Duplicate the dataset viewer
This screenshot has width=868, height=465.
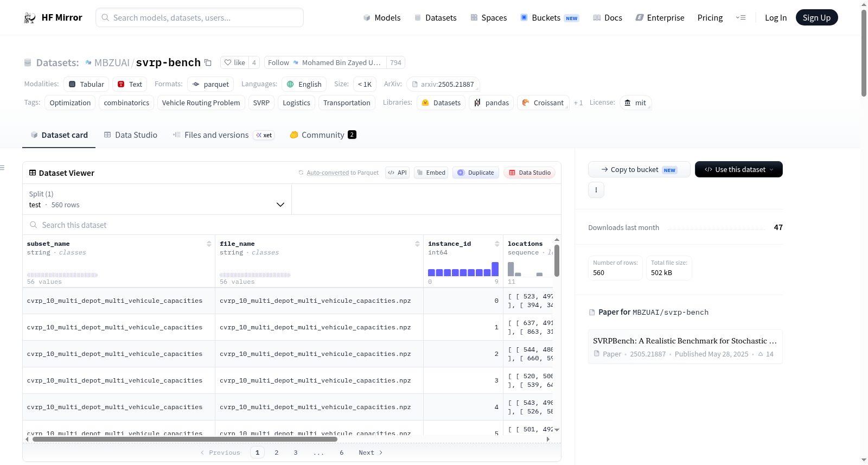click(x=476, y=173)
